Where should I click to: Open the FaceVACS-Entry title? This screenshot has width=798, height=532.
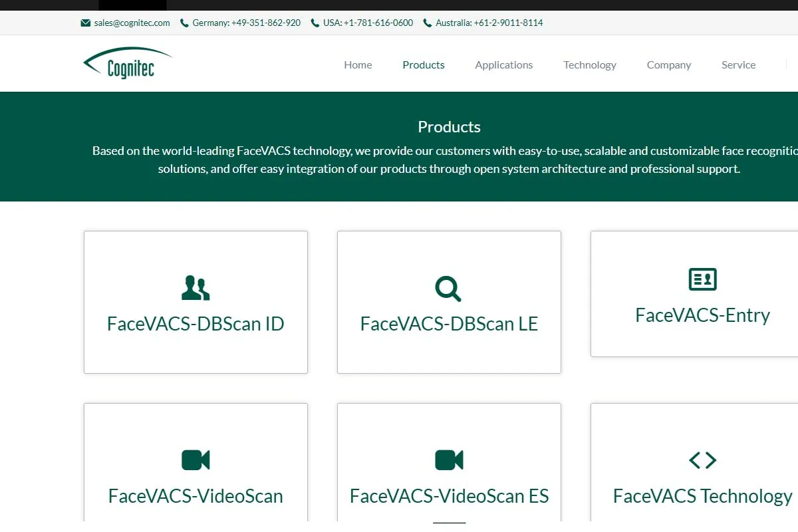[703, 315]
